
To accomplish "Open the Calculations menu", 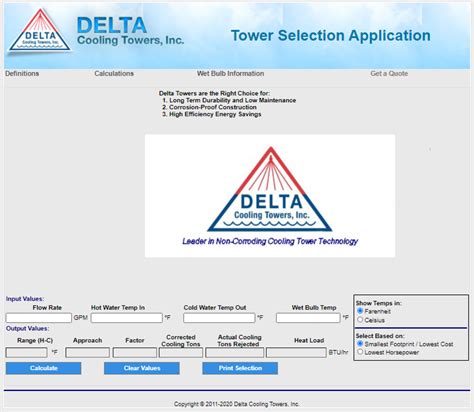I will [x=114, y=74].
